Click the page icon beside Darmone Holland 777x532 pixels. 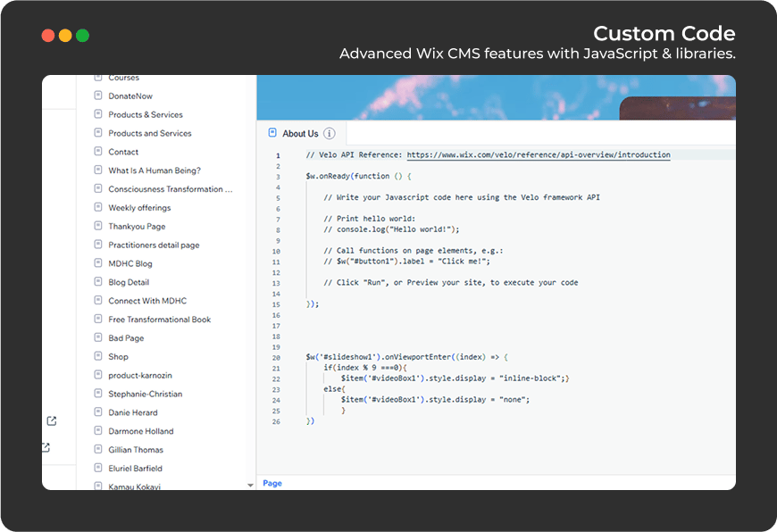tap(98, 431)
